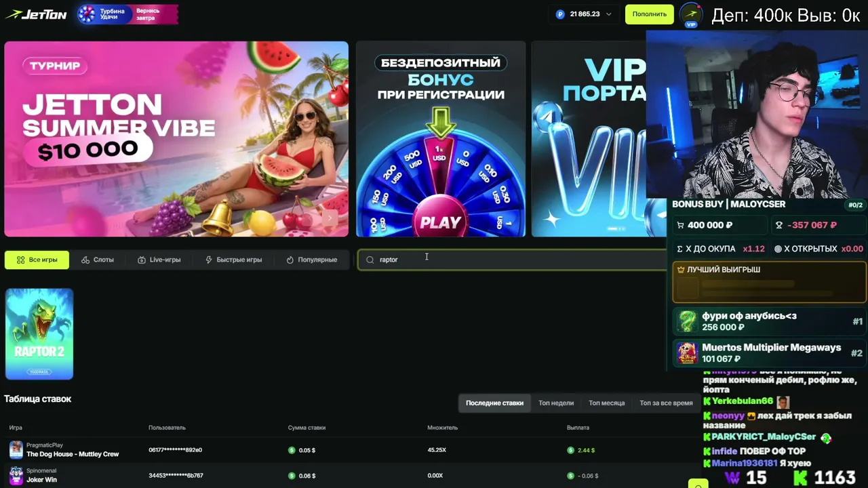Image resolution: width=868 pixels, height=488 pixels.
Task: Click the 45.25X multiplier value
Action: click(x=437, y=450)
